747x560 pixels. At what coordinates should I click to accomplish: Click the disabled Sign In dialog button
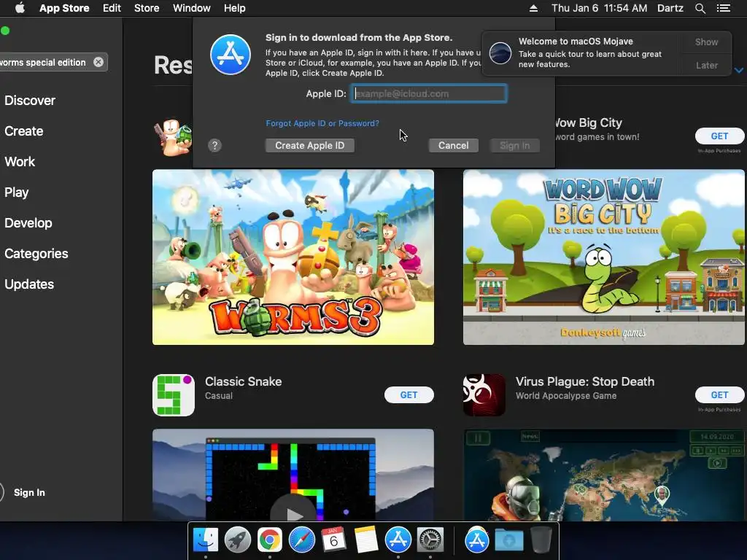514,145
